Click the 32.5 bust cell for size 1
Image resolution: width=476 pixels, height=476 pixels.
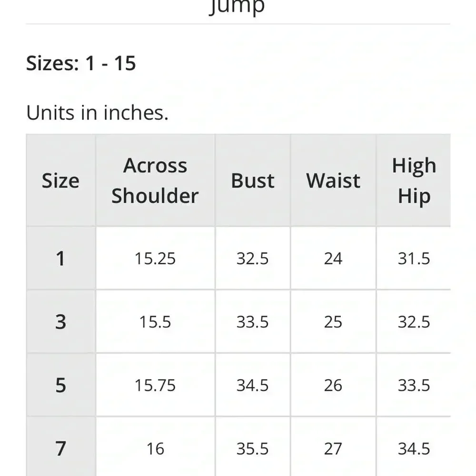(253, 258)
